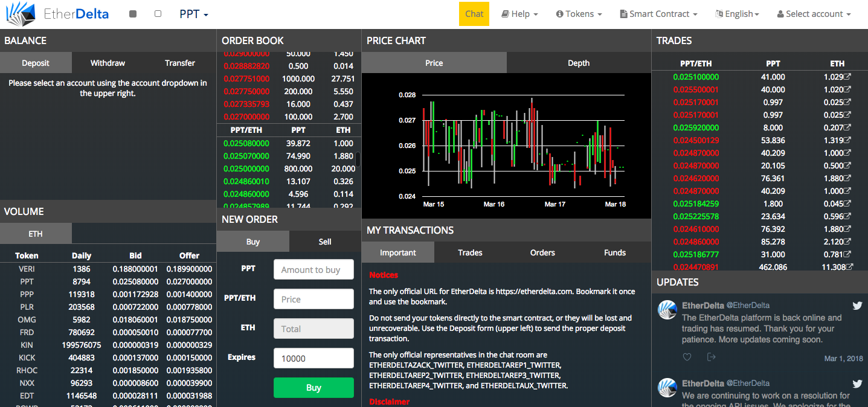Click the order book scrollbar thumb

tap(358, 159)
